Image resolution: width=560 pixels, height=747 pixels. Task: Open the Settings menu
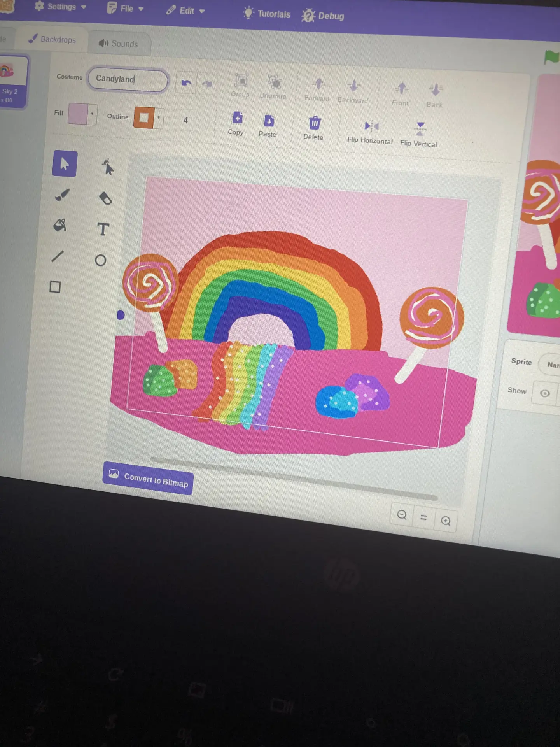[x=61, y=7]
